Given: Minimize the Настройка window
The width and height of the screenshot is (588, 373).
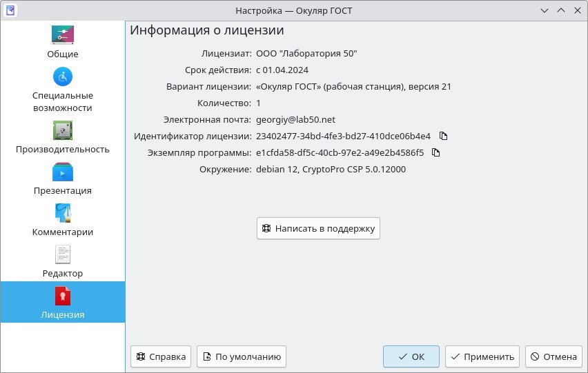Looking at the screenshot, I should (545, 10).
